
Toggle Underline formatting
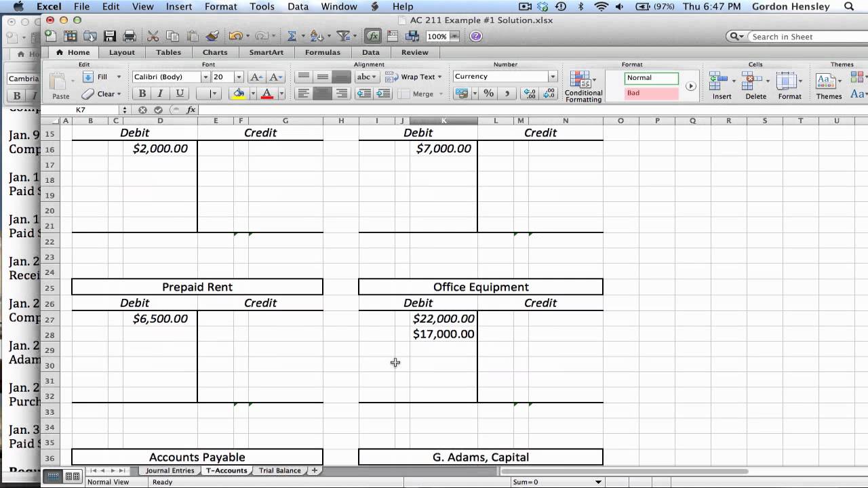point(180,94)
